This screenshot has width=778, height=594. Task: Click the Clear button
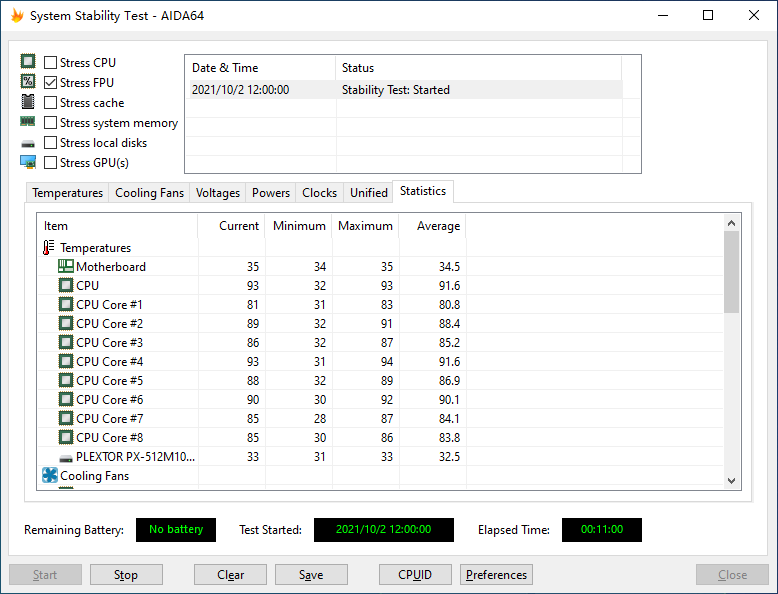[x=230, y=575]
